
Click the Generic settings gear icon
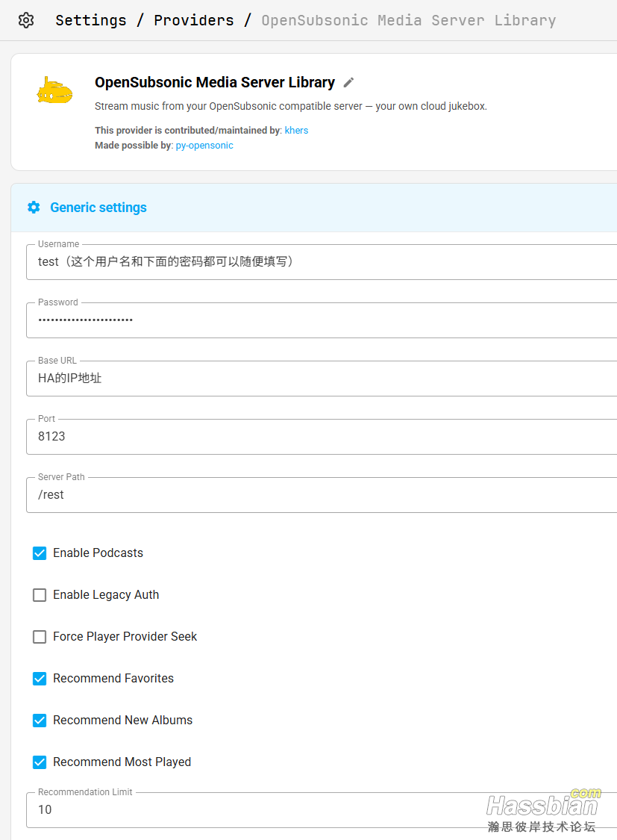point(34,208)
